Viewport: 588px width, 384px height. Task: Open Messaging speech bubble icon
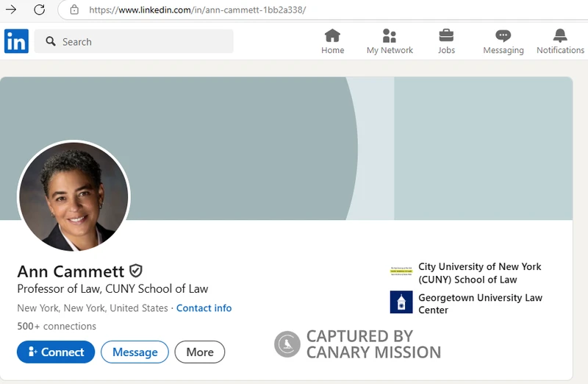point(503,35)
